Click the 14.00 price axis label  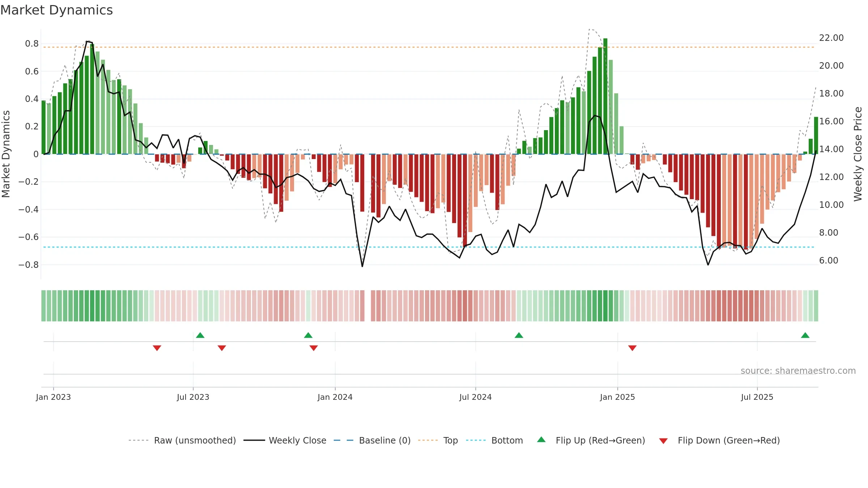click(x=831, y=149)
